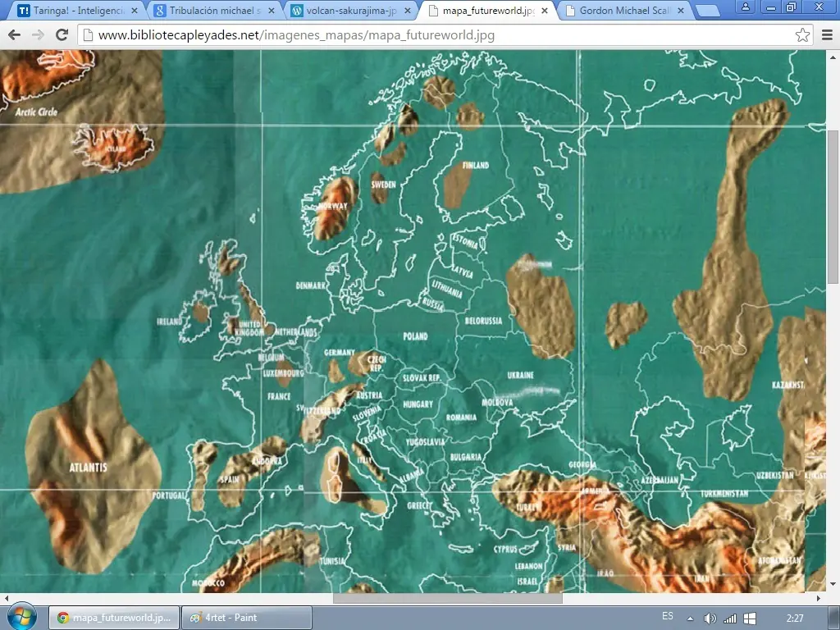This screenshot has width=840, height=630.
Task: Click the page icon beside the URL
Action: [x=89, y=35]
